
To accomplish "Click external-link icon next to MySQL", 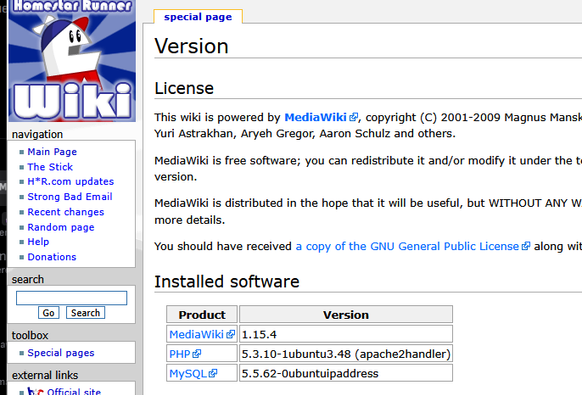I will (213, 373).
